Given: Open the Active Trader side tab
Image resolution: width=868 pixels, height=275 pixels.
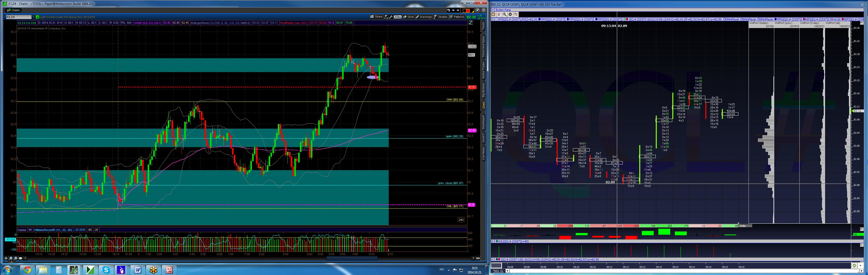Looking at the screenshot, I should point(483,70).
